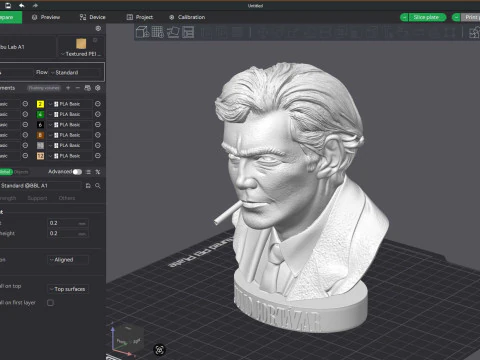Click the Slice plate button
The width and height of the screenshot is (480, 360).
click(x=427, y=17)
